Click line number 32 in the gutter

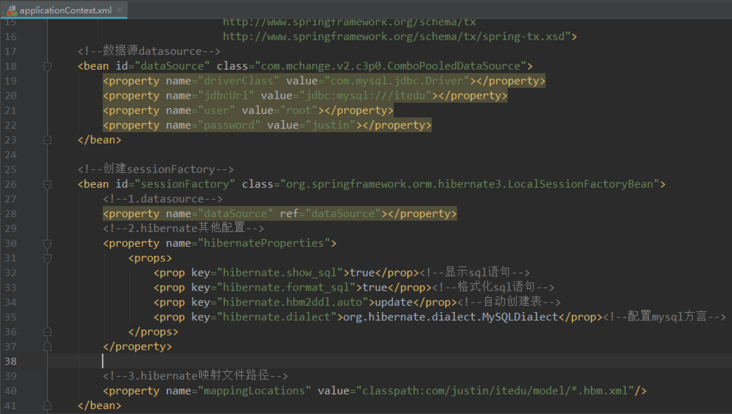coord(10,273)
